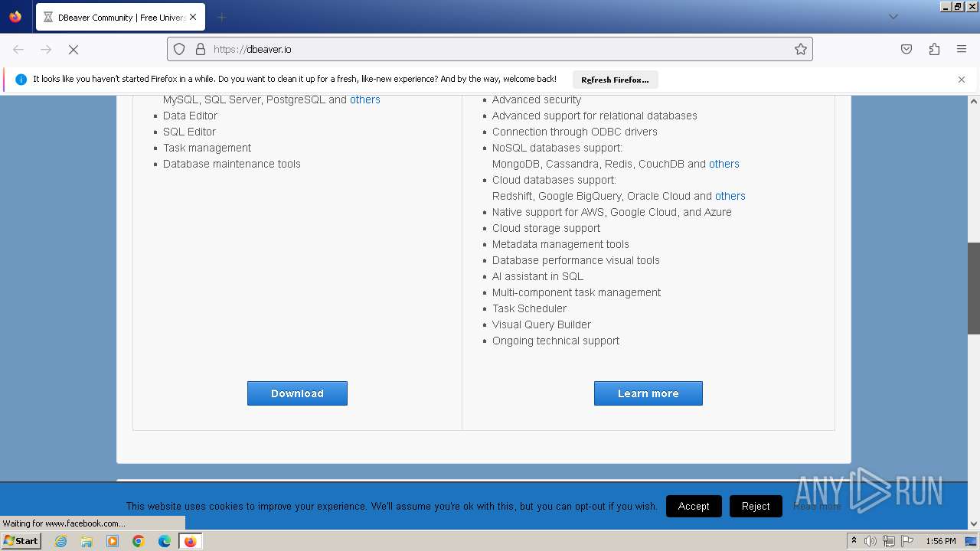This screenshot has width=980, height=551.
Task: Open a new tab with plus icon
Action: click(221, 17)
